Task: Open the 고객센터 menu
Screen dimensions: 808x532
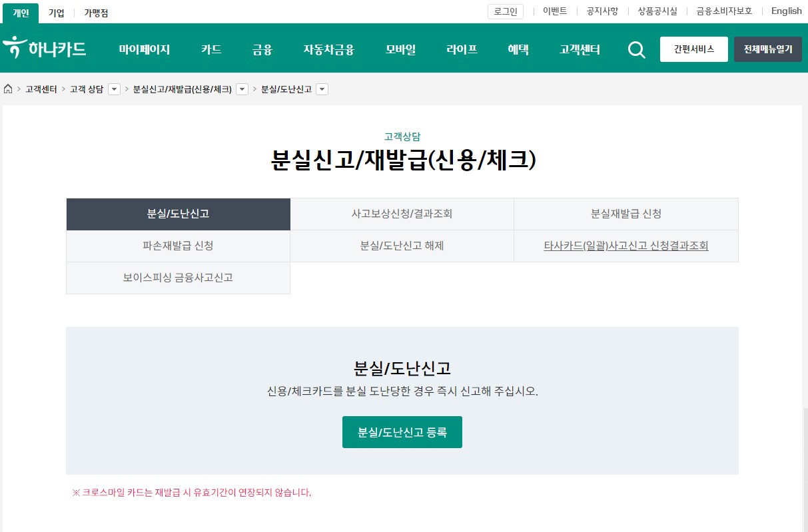Action: 579,49
